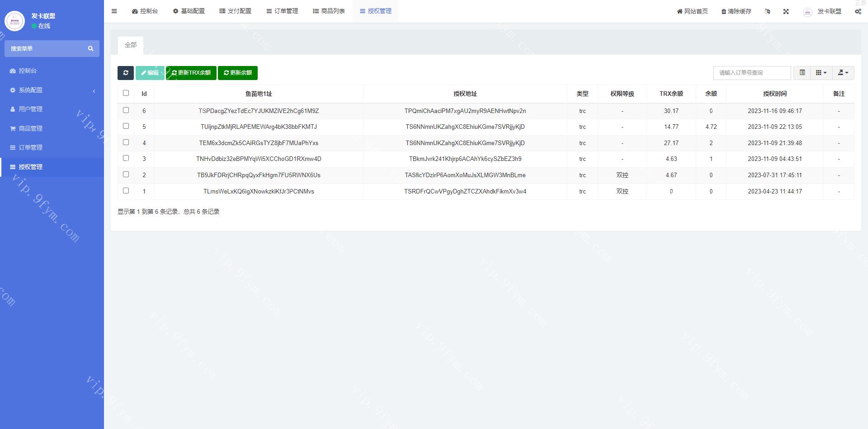Click the 更新TRX余额 button
The width and height of the screenshot is (868, 429).
pyautogui.click(x=191, y=73)
